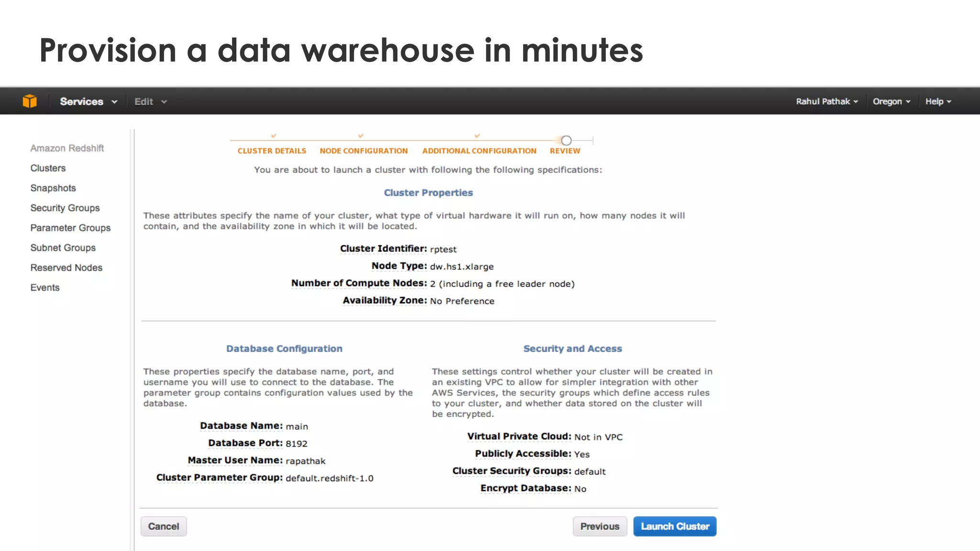Click the Additional Configuration checkmark icon

coord(477,136)
